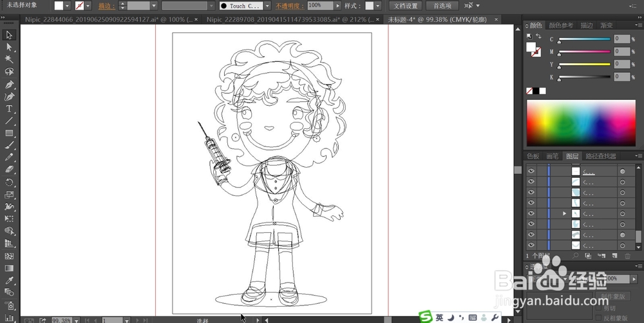Screen dimensions: 644x323
Task: Switch to the 画笔 tab
Action: [553, 156]
